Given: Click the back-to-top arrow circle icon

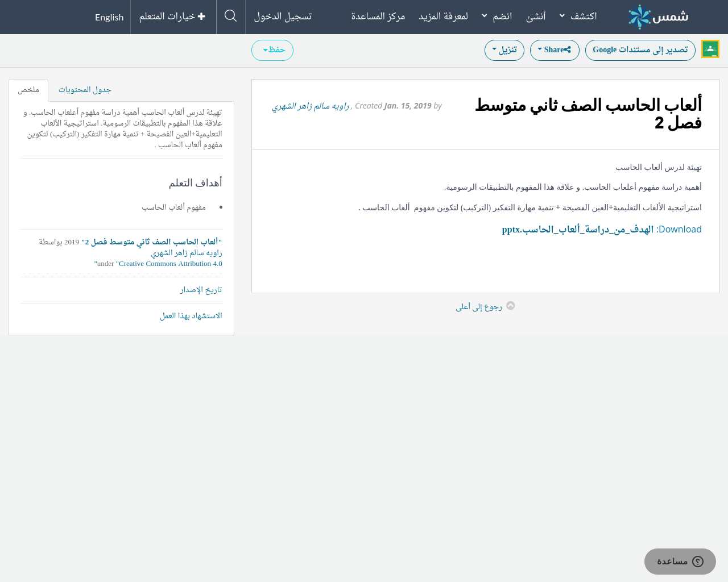Looking at the screenshot, I should click(511, 306).
